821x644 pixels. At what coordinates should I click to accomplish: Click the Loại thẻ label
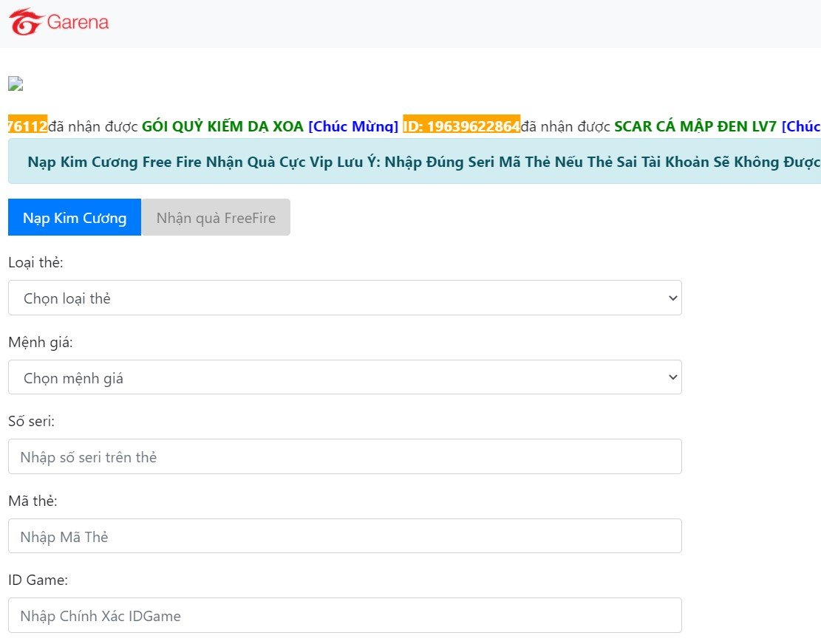pos(35,263)
